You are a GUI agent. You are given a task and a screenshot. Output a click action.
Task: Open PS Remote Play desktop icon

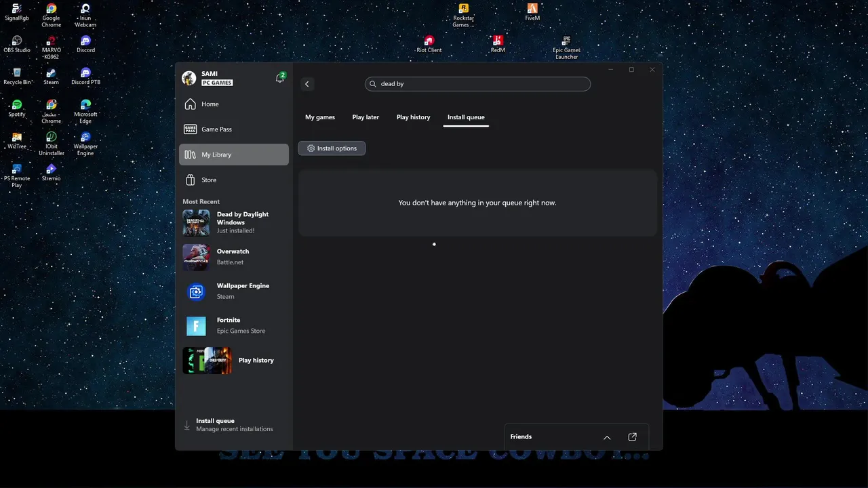pos(16,176)
